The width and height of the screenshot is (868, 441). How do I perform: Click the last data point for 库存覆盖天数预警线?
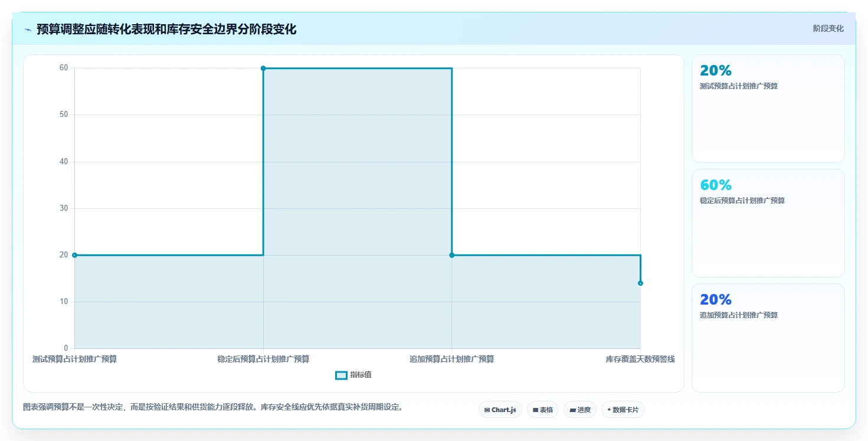(640, 283)
